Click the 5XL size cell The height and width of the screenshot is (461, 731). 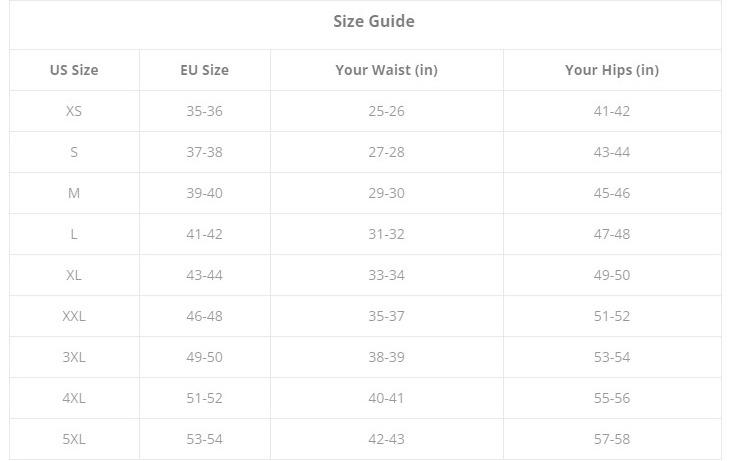point(74,439)
